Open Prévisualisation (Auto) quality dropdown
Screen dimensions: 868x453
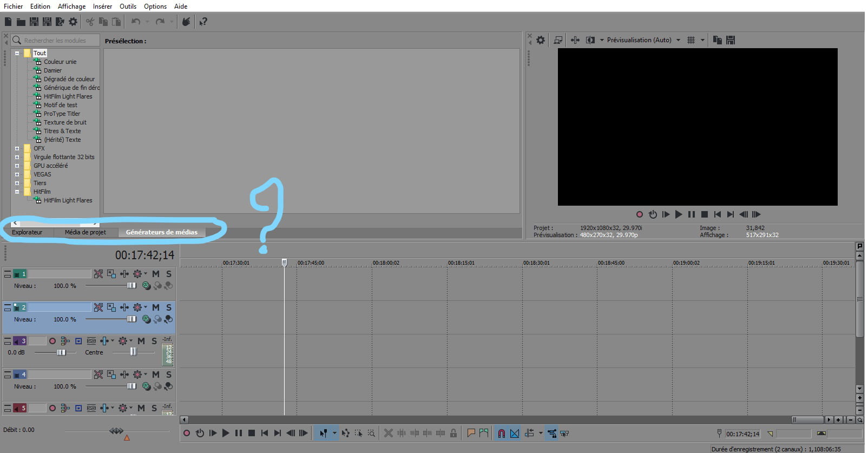pos(678,40)
